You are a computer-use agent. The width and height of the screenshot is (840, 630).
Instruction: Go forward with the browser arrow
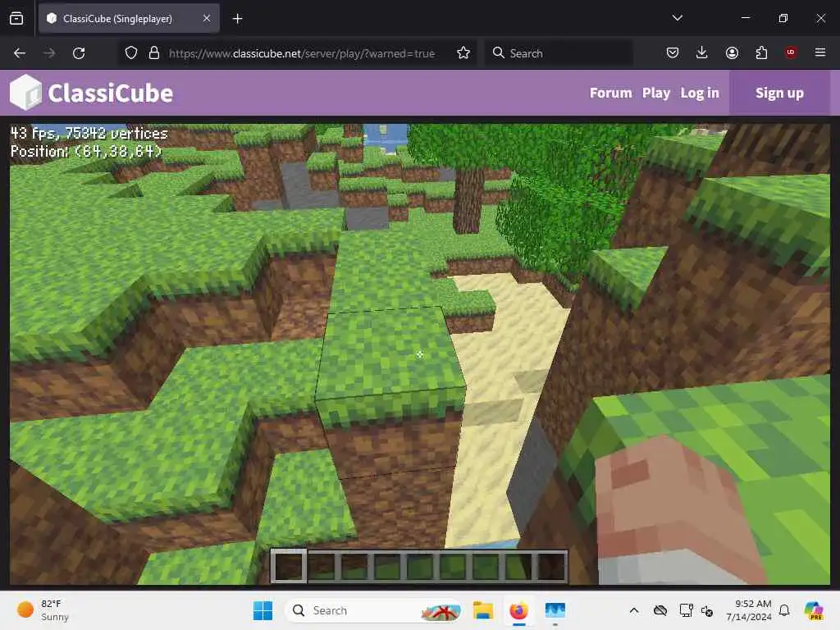click(48, 53)
